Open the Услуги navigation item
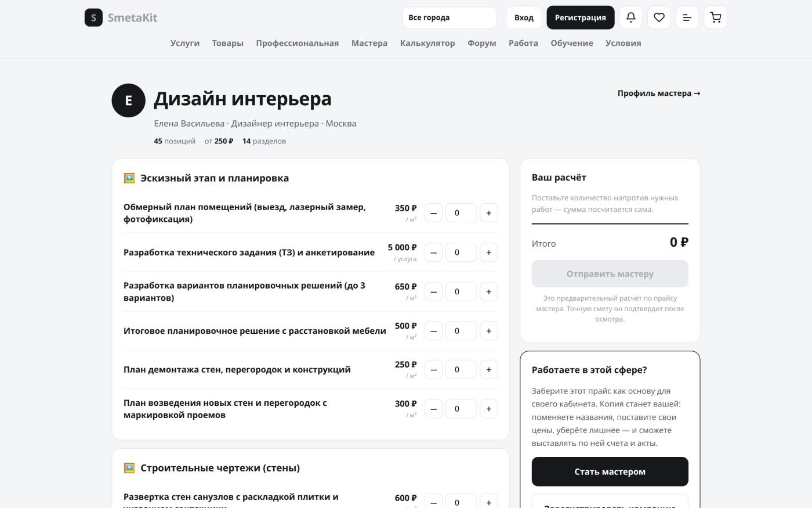812x508 pixels. [x=185, y=43]
